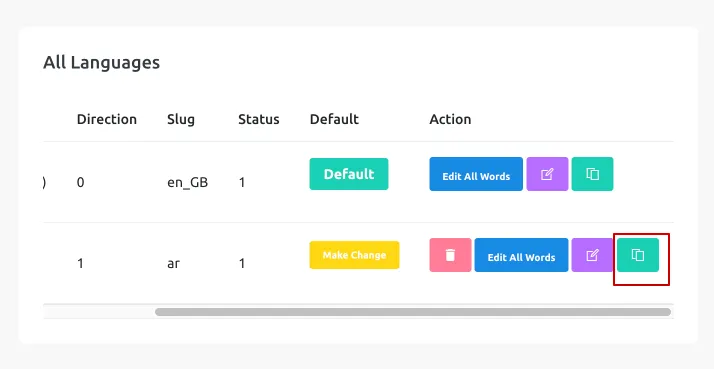This screenshot has width=714, height=369.
Task: Select the ar slug cell
Action: tap(173, 263)
